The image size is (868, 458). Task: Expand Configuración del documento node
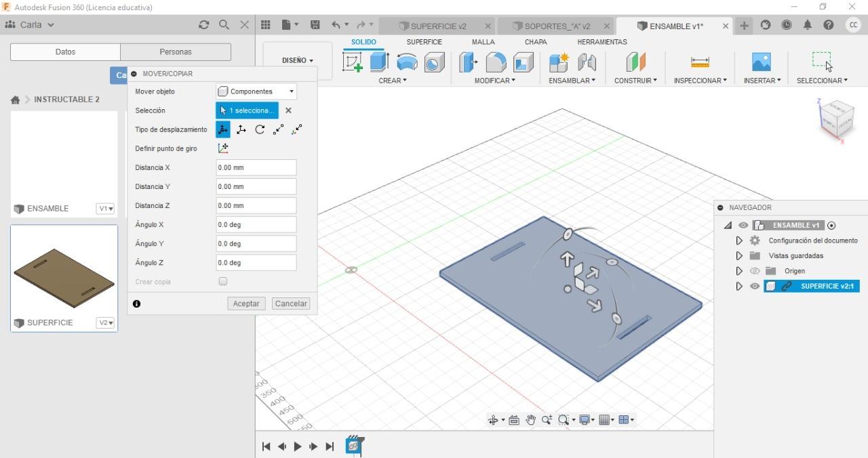[x=739, y=241]
